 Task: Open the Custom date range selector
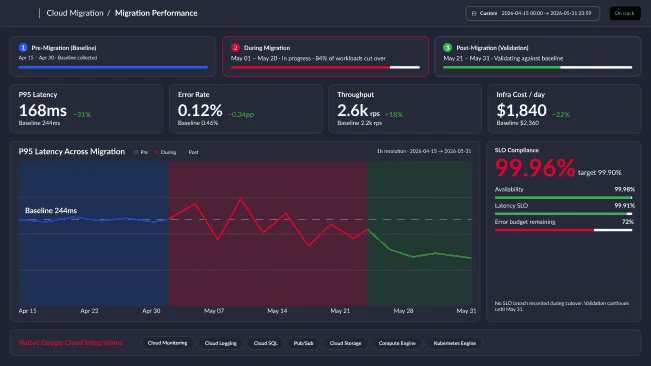tap(532, 13)
